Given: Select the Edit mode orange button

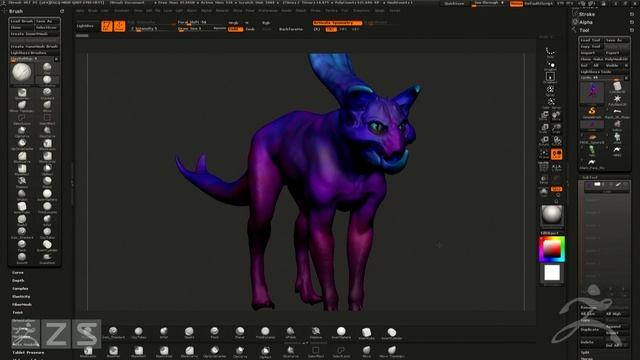Looking at the screenshot, I should [x=107, y=26].
